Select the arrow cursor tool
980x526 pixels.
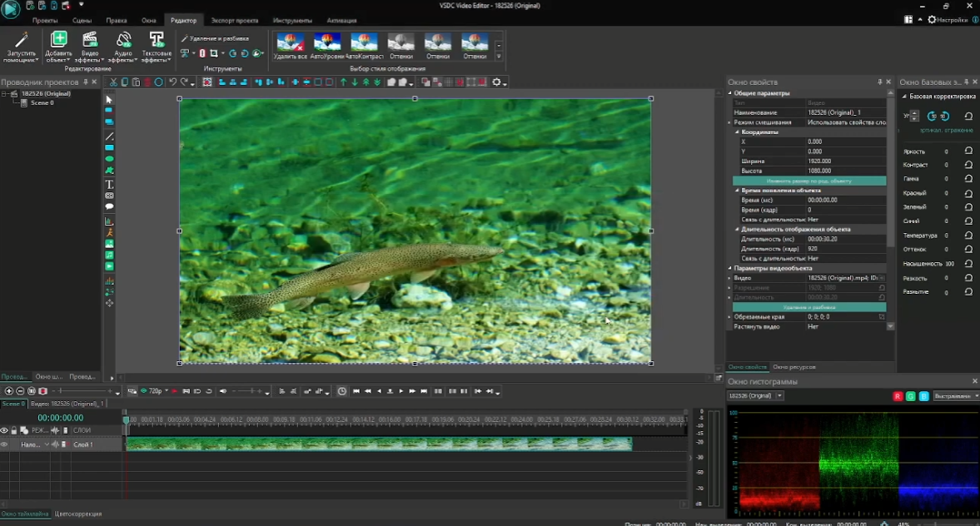[109, 99]
